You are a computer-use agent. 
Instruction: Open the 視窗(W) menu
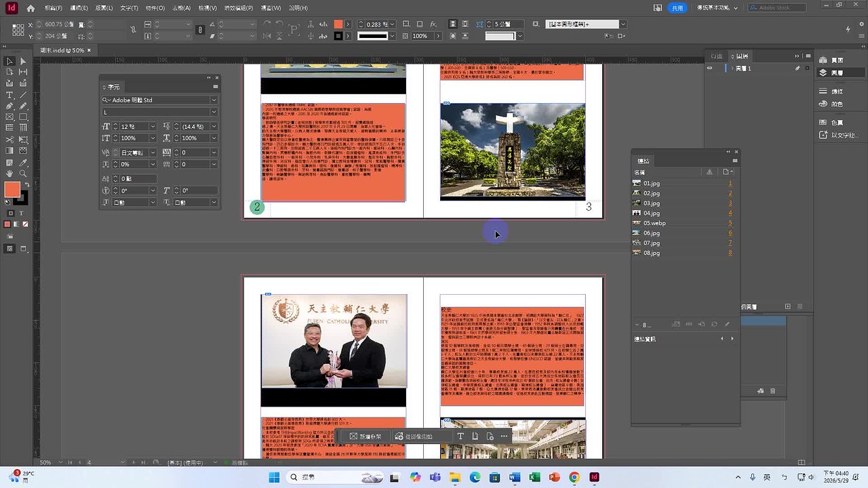[x=271, y=8]
